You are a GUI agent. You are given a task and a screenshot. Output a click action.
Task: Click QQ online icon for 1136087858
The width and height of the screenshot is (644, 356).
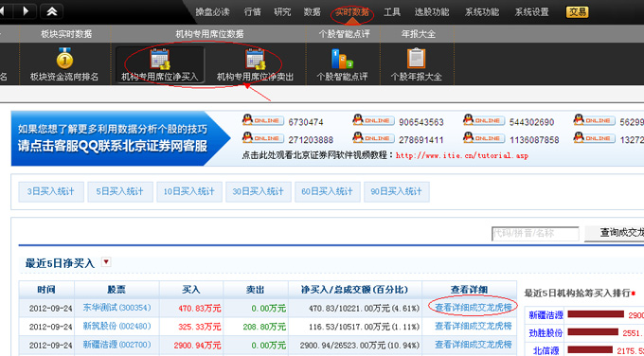tap(484, 138)
